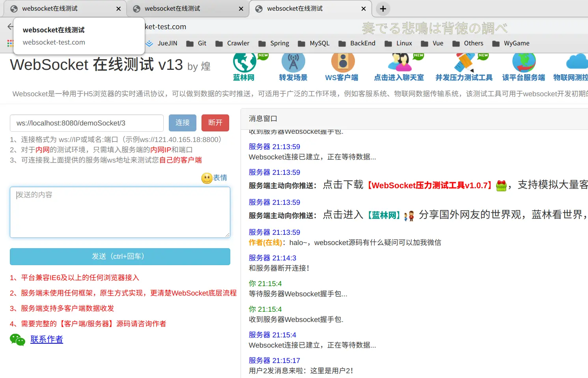
Task: Close the third websocket browser tab
Action: pyautogui.click(x=364, y=9)
